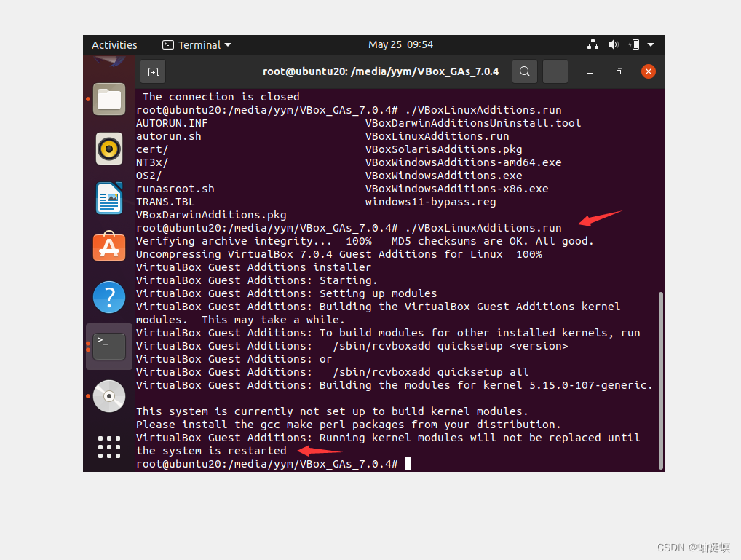Open Ubuntu Software from the dock
The height and width of the screenshot is (560, 741).
point(108,248)
